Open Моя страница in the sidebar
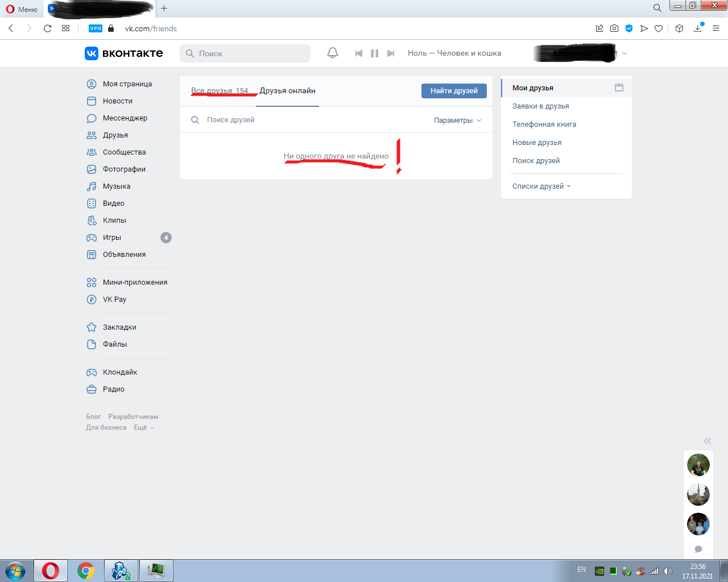Viewport: 728px width, 582px height. pos(129,84)
